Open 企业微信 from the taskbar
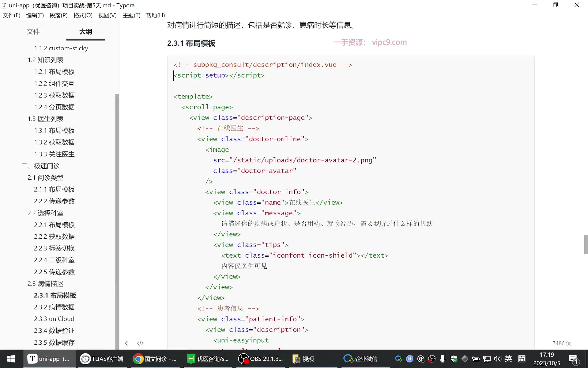Image resolution: width=588 pixels, height=368 pixels. point(366,359)
